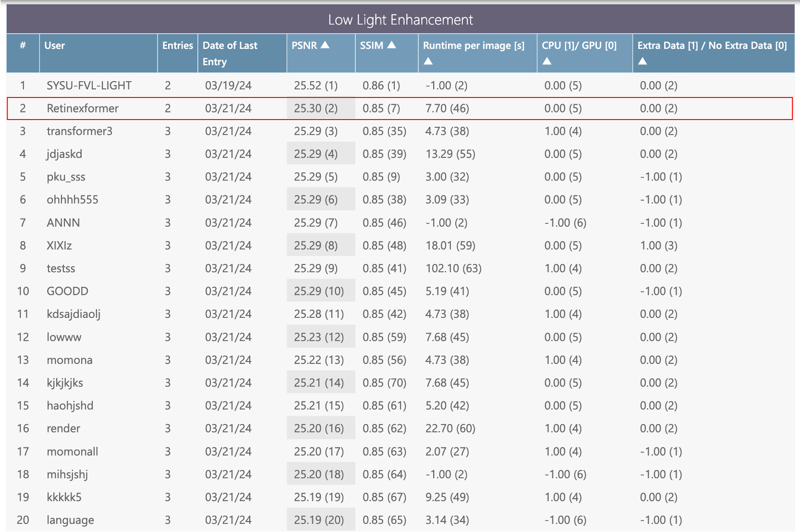This screenshot has height=532, width=800.
Task: Click SSIM value 0.85 (70)
Action: tap(385, 383)
